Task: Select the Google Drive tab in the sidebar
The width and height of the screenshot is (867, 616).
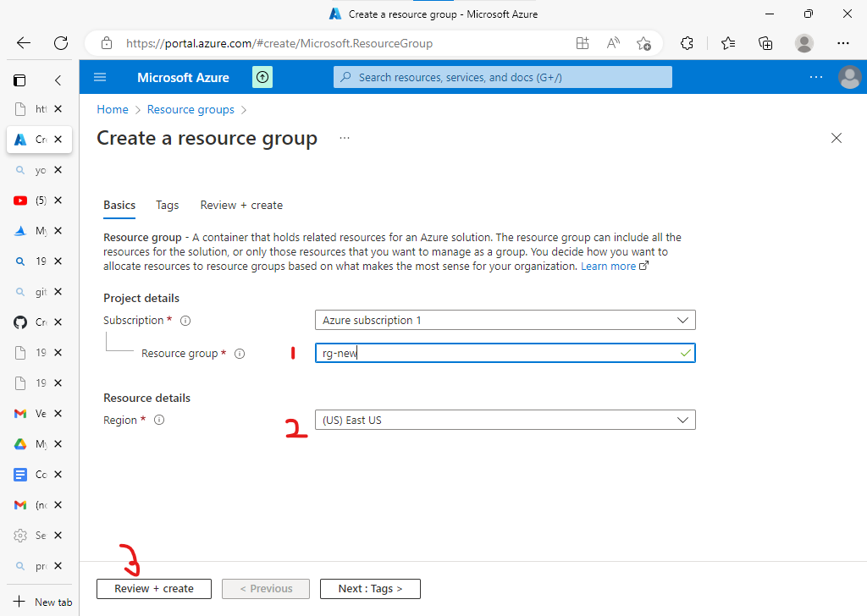Action: pyautogui.click(x=20, y=443)
